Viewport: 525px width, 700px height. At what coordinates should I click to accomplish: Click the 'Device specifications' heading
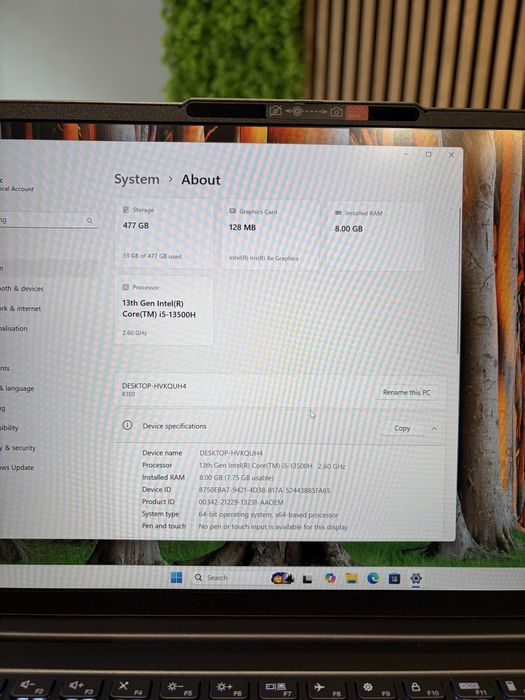175,426
